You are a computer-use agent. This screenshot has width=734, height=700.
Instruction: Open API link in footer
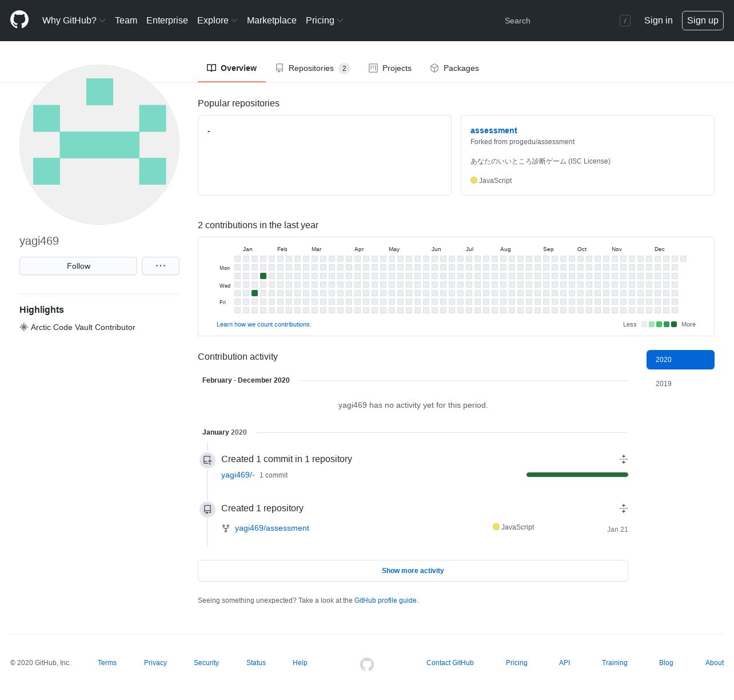click(565, 663)
